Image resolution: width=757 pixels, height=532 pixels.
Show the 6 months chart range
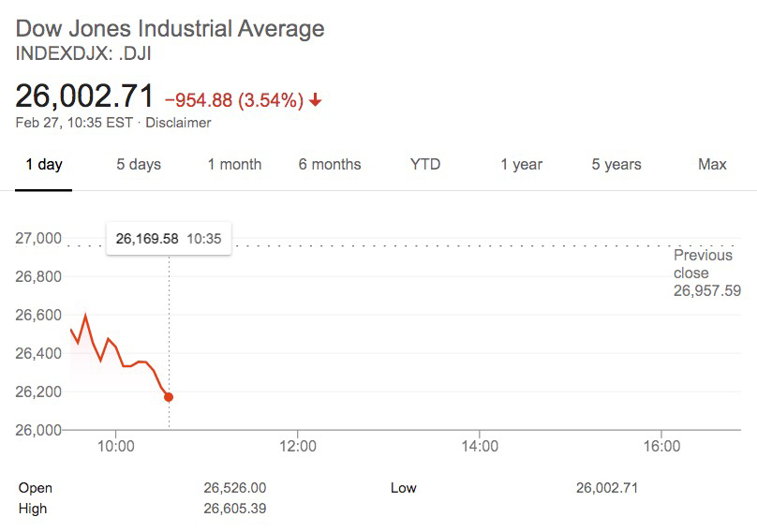pos(330,165)
